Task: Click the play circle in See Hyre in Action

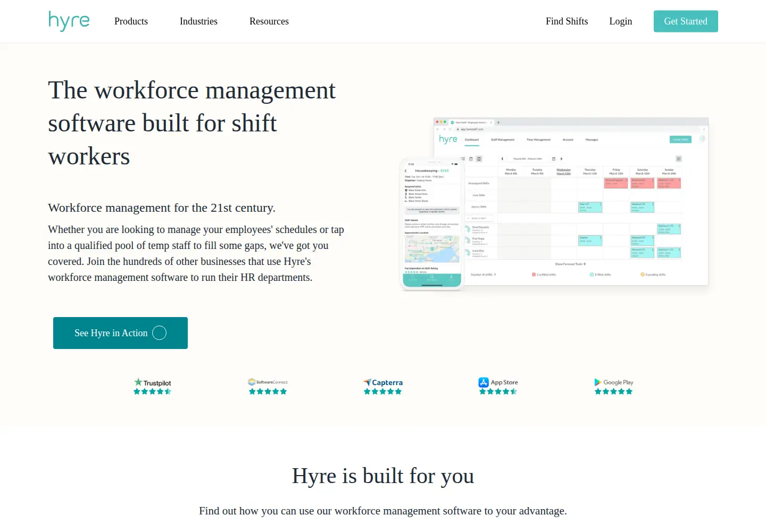Action: (160, 333)
